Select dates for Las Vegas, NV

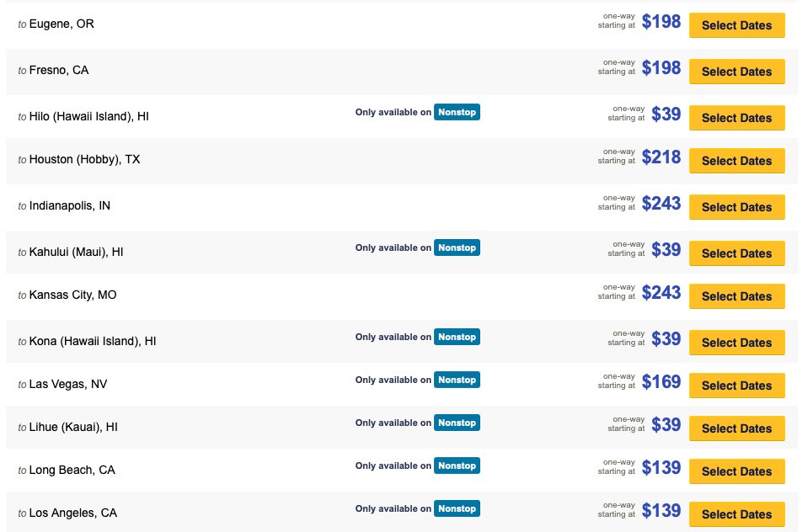(736, 386)
